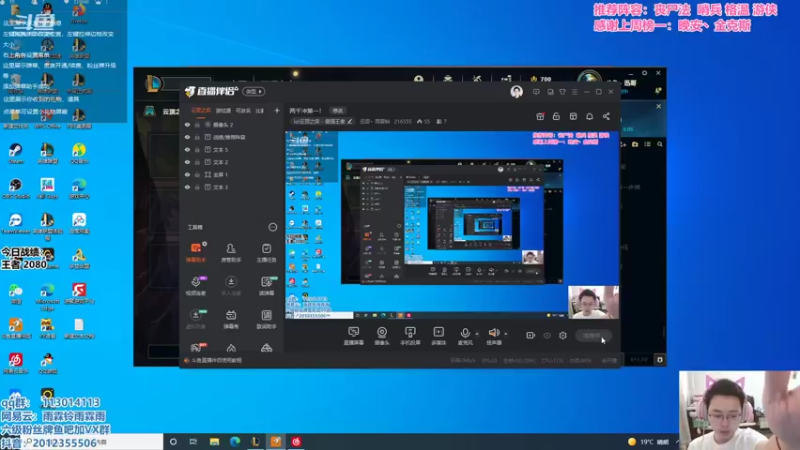Open the notification bell icon

tap(589, 116)
